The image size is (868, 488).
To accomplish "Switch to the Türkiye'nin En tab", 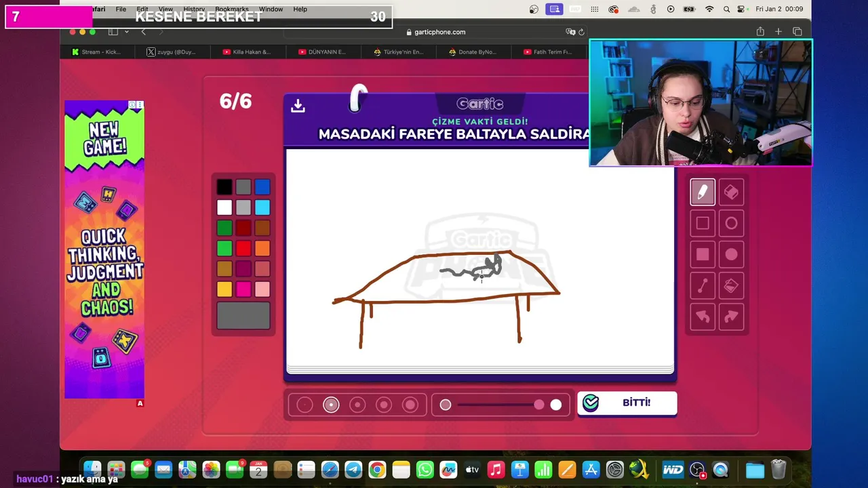I will 397,52.
